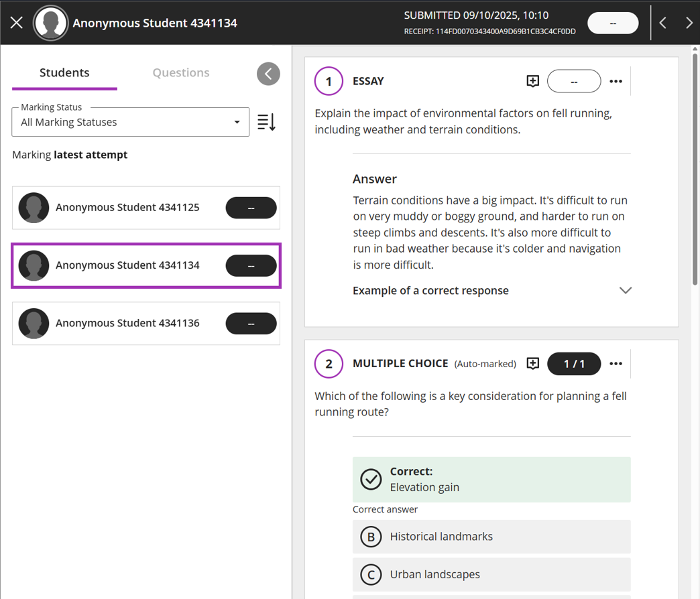
Task: Click the essay question 1 mark field
Action: pos(574,81)
